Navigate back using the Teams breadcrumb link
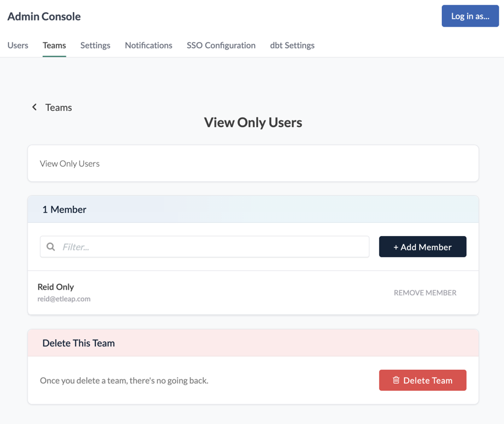Viewport: 504px width, 424px height. (x=58, y=107)
